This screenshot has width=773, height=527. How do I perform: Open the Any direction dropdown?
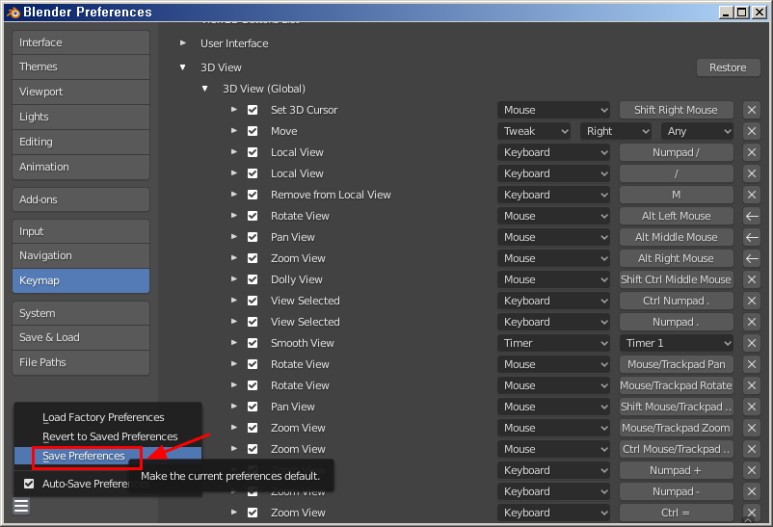pyautogui.click(x=698, y=131)
